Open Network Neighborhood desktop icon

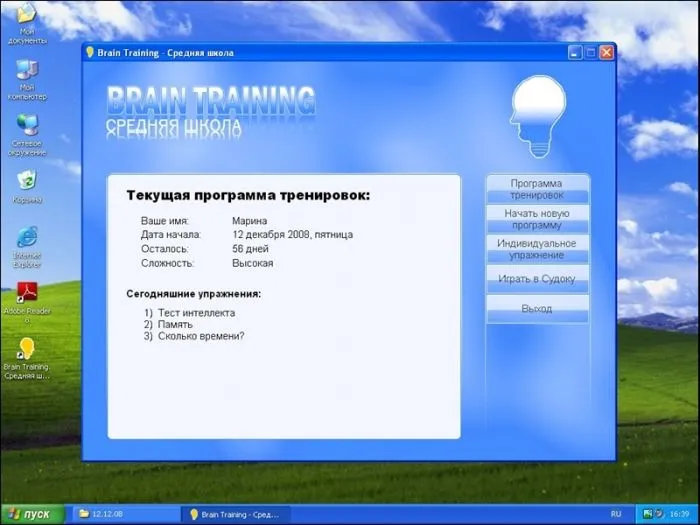pos(27,135)
